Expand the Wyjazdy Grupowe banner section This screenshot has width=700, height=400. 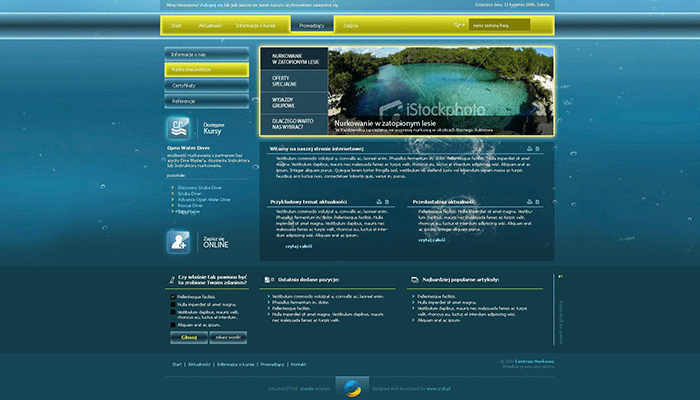(293, 102)
